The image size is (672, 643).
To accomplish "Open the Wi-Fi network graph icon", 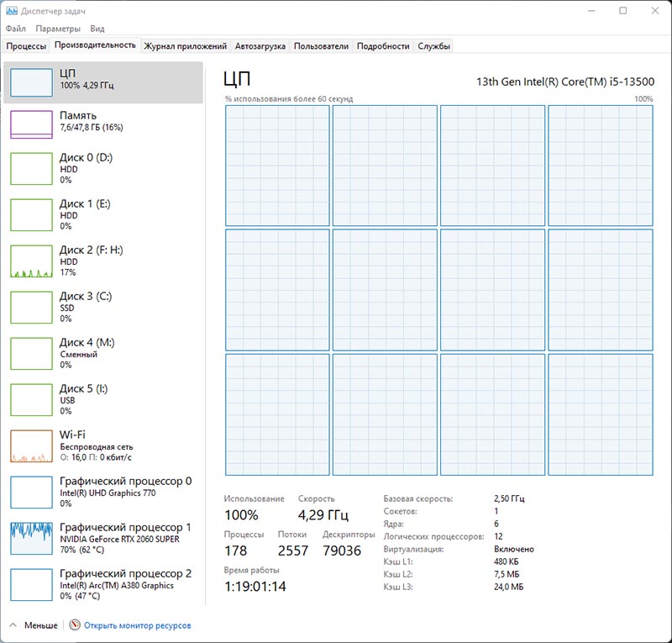I will [x=31, y=446].
